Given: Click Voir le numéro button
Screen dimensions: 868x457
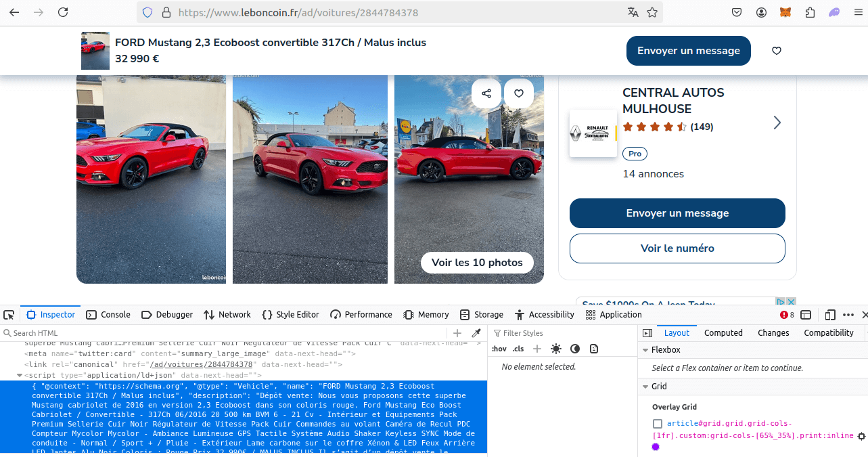Looking at the screenshot, I should click(x=677, y=248).
